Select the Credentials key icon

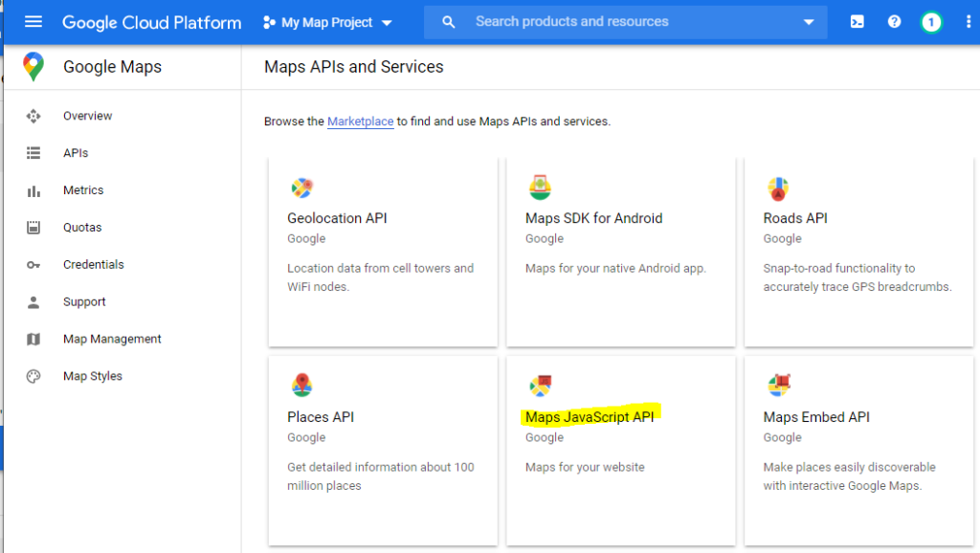click(x=33, y=264)
